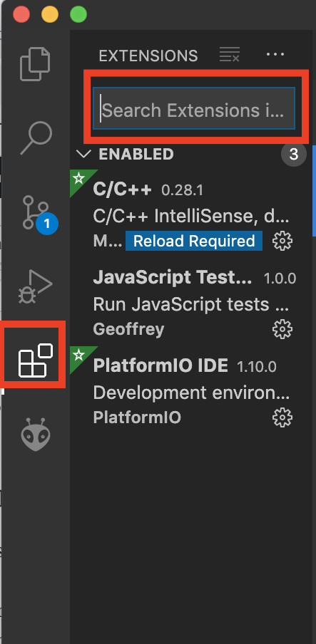Open manage gear for PlatformIO IDE
This screenshot has height=644, width=316.
282,417
